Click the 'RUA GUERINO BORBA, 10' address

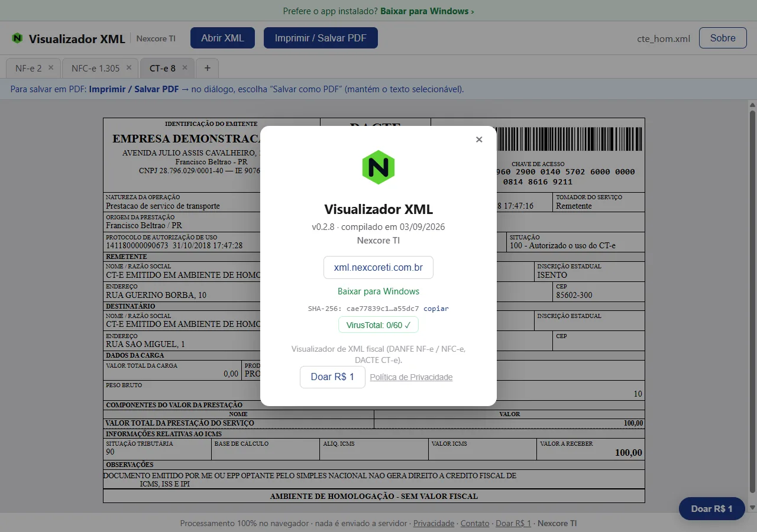click(156, 295)
